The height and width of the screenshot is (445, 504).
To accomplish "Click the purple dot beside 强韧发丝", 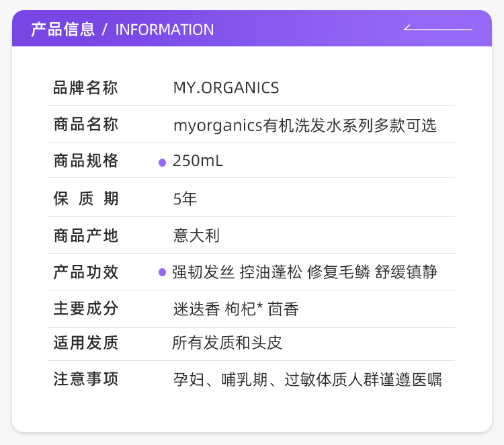I will (162, 272).
